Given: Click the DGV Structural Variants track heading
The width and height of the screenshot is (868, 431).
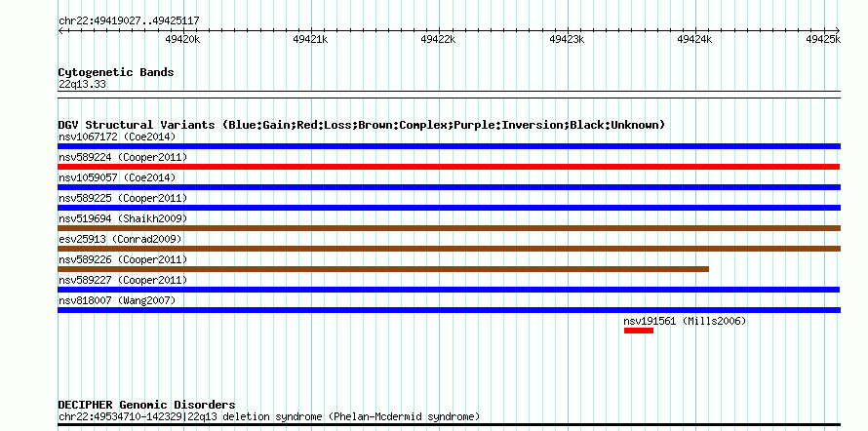Looking at the screenshot, I should tap(362, 125).
